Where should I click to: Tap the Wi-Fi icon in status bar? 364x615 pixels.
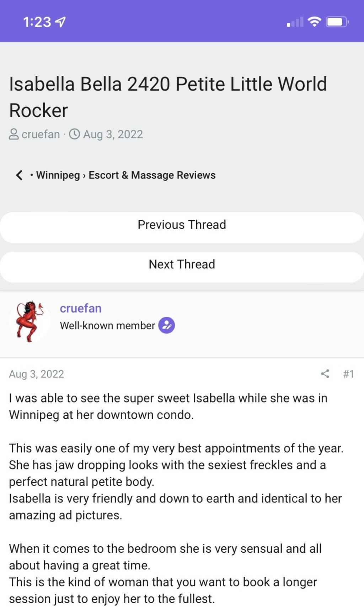click(314, 22)
